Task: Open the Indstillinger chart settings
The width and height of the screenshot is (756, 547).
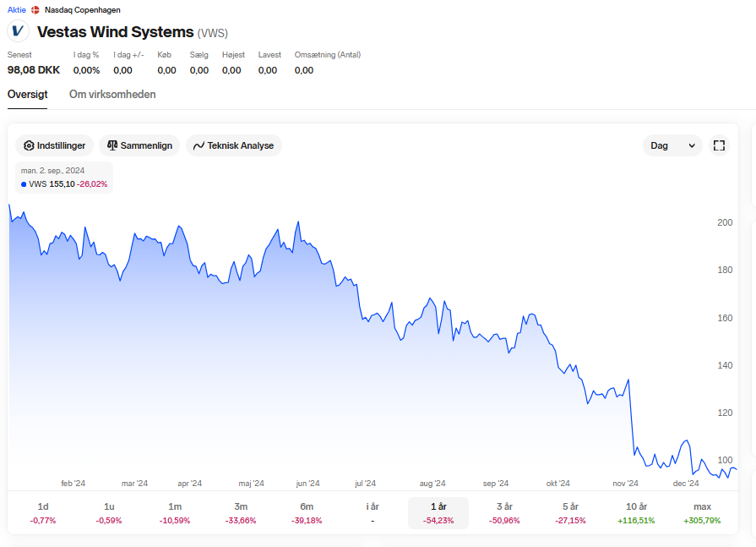Action: click(x=54, y=145)
